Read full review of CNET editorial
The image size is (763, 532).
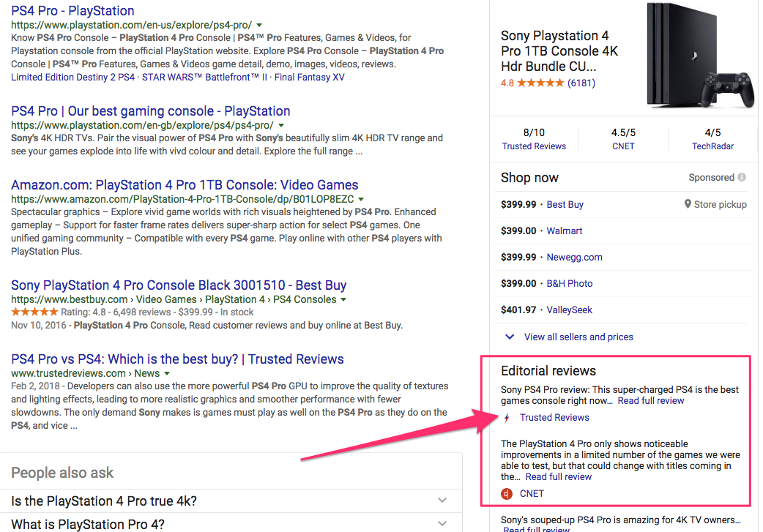(559, 477)
